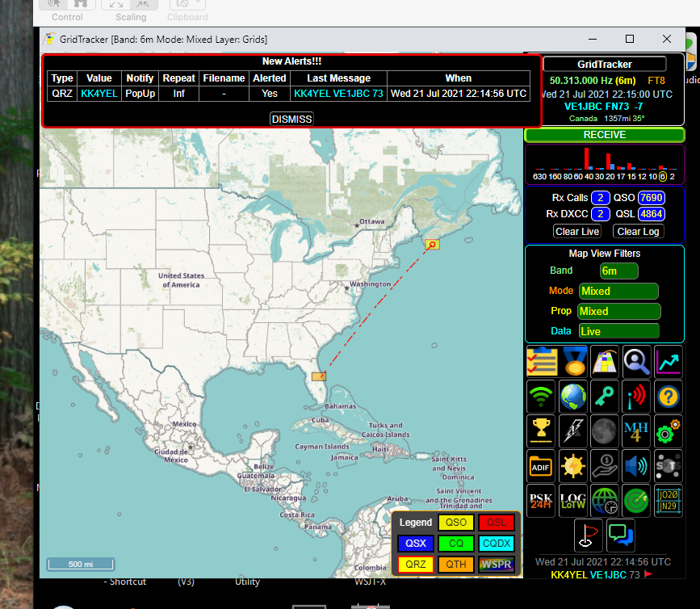Image resolution: width=700 pixels, height=609 pixels.
Task: Open the chat speech bubbles icon
Action: pyautogui.click(x=621, y=535)
